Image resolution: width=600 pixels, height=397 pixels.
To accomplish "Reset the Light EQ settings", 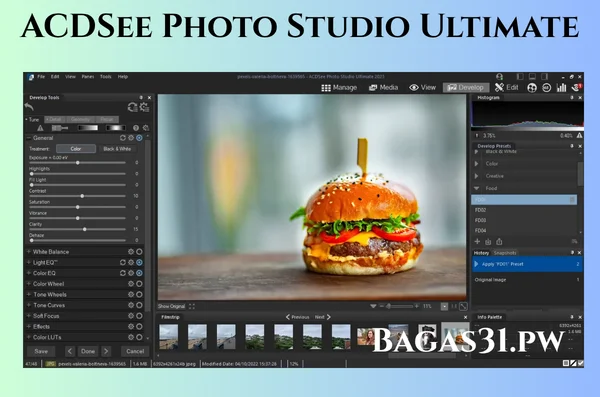I will pyautogui.click(x=123, y=263).
